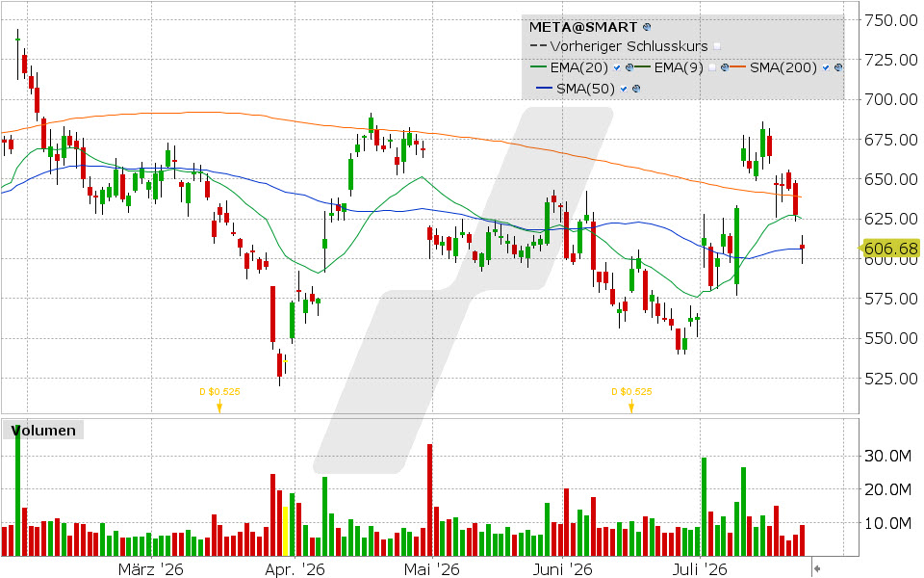Click the EMA(9) legend label
The height and width of the screenshot is (578, 924).
[x=679, y=67]
